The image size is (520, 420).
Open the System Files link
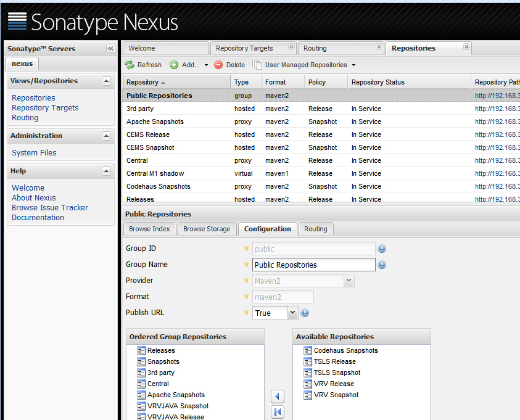coord(34,153)
